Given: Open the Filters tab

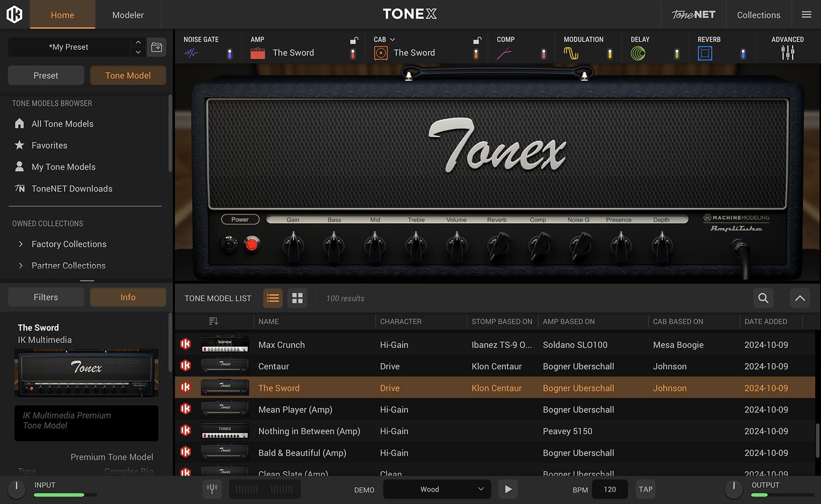Looking at the screenshot, I should tap(46, 297).
